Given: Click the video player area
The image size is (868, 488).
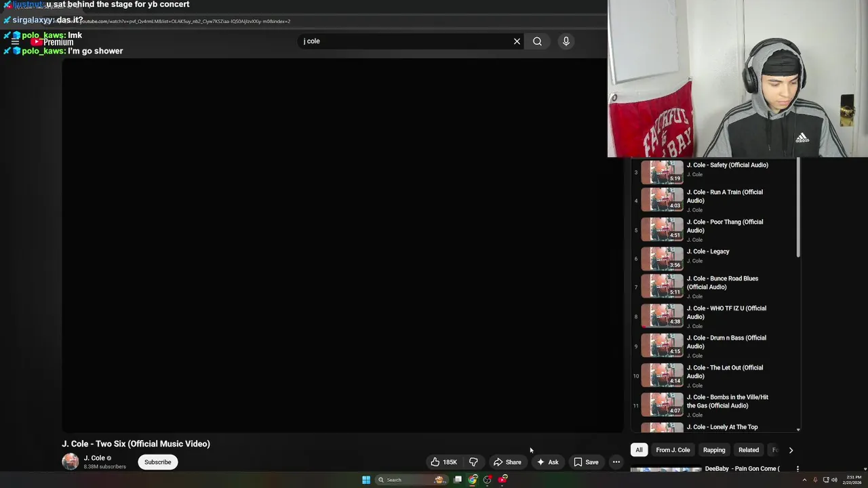Looking at the screenshot, I should (342, 245).
